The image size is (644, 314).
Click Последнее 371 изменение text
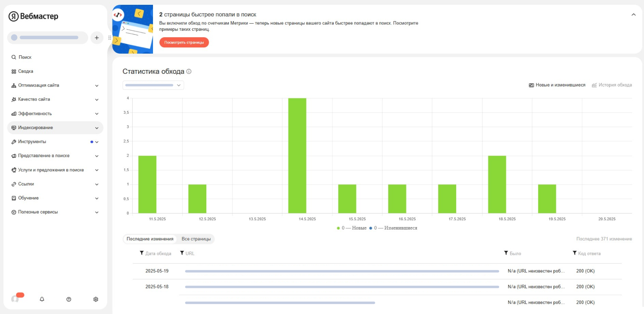point(604,239)
